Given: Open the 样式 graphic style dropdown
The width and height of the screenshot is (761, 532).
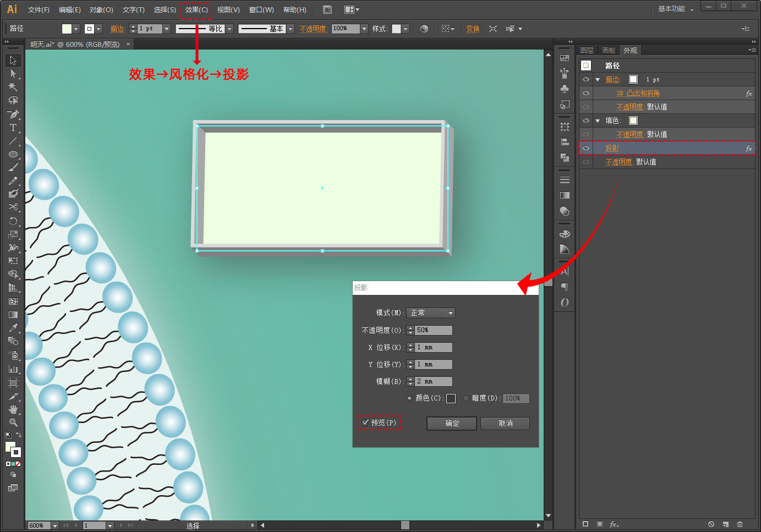Looking at the screenshot, I should click(x=406, y=29).
